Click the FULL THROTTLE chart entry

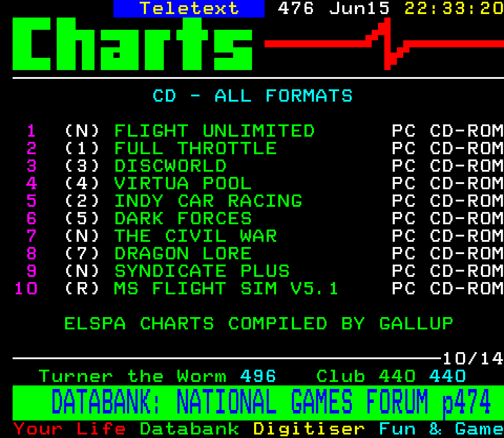[195, 149]
